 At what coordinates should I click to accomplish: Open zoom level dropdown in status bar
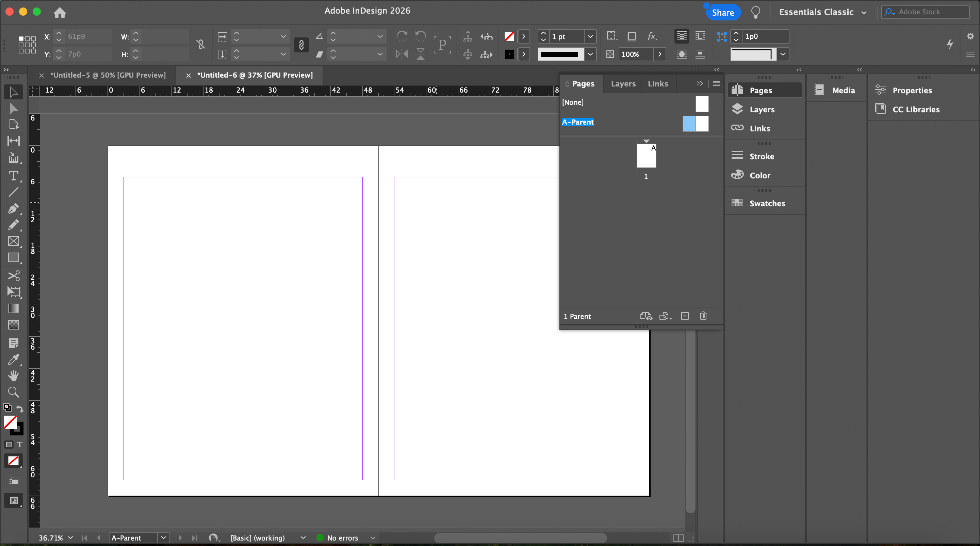click(70, 537)
